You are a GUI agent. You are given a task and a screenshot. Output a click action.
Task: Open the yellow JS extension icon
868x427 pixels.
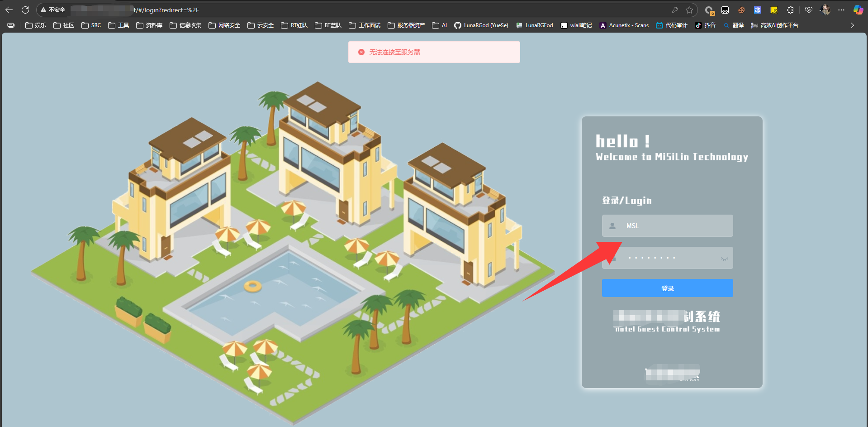774,10
